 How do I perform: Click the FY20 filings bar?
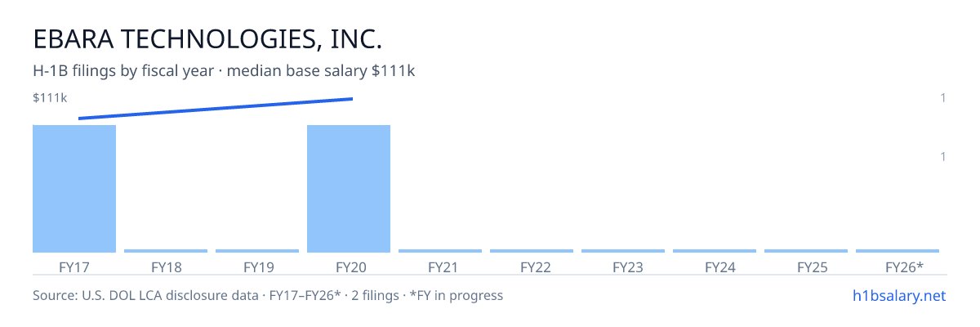(x=349, y=189)
